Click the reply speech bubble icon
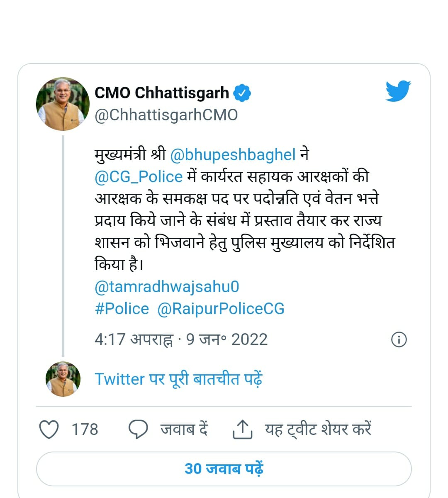 tap(138, 430)
